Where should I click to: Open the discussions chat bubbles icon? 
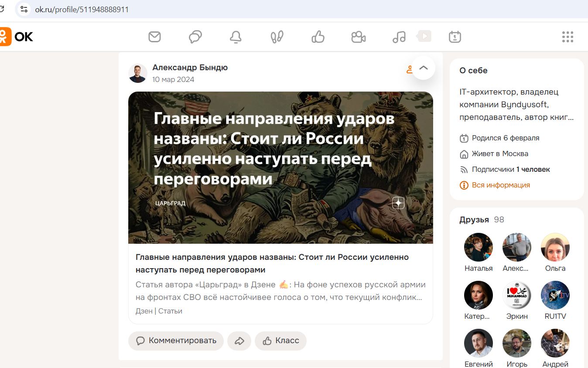click(x=195, y=37)
